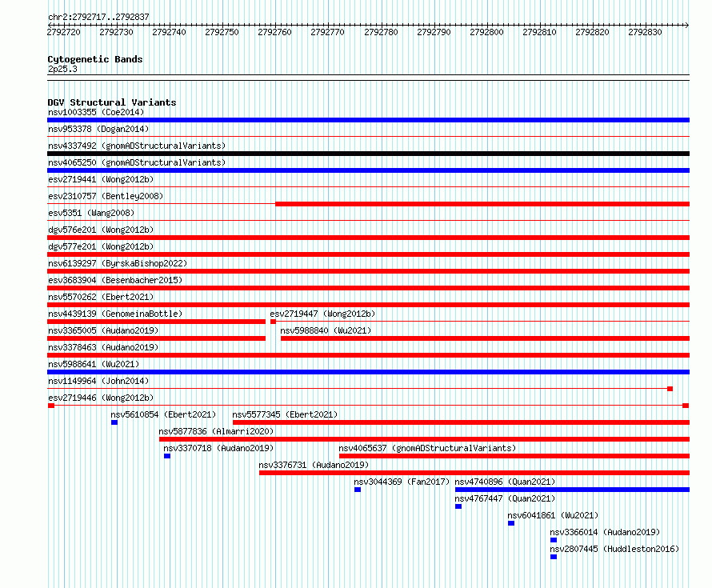712x588 pixels.
Task: Open nsv4767447 (Quan2021) label
Action: [x=505, y=498]
